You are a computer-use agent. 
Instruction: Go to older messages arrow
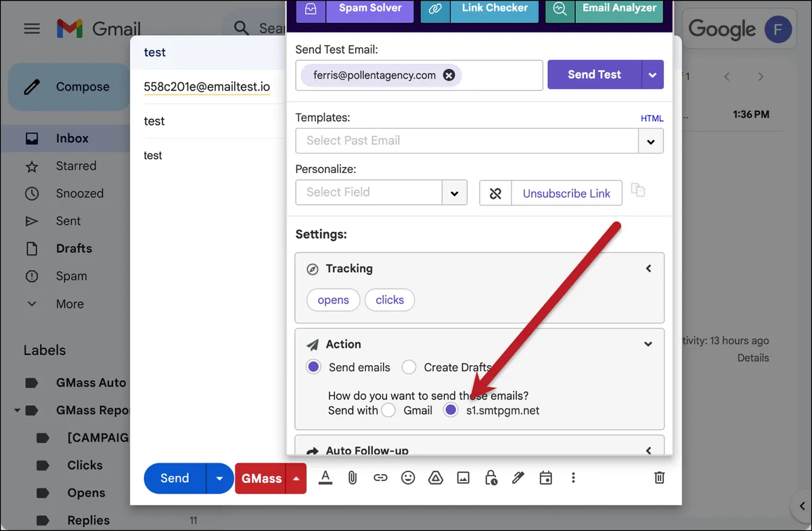coord(761,76)
